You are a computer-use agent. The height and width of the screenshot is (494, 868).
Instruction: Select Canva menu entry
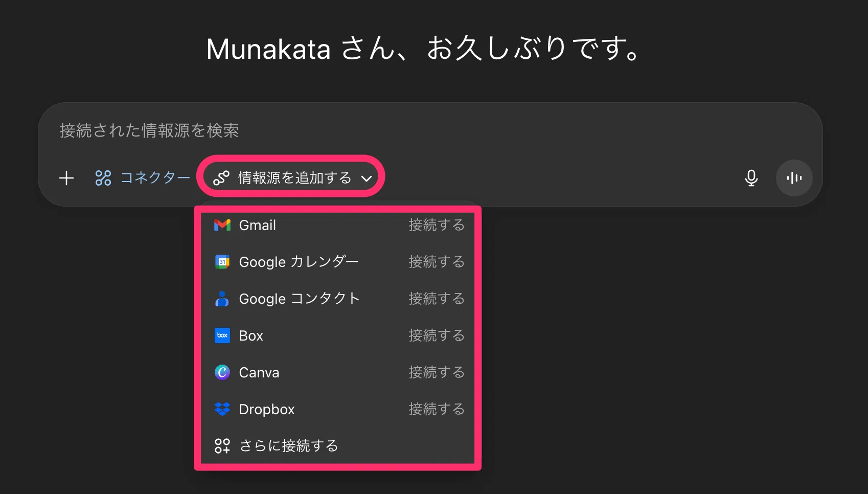point(259,372)
